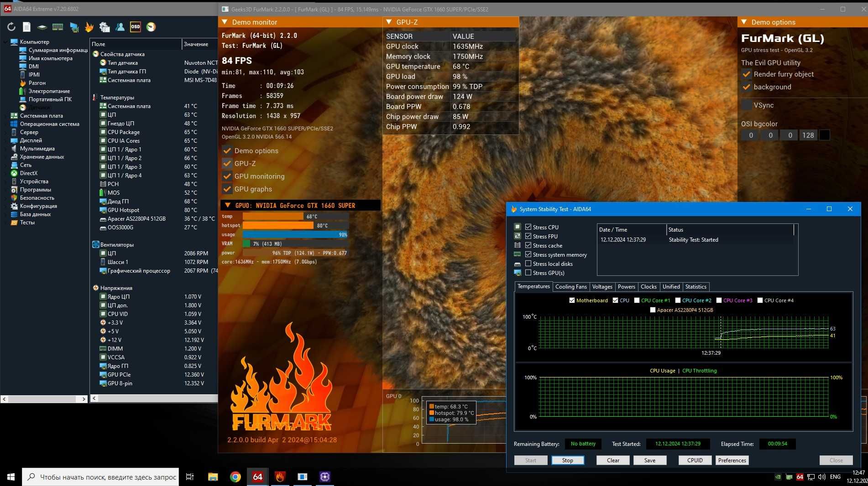Click the black OSI bgcolor swatch

[x=825, y=135]
